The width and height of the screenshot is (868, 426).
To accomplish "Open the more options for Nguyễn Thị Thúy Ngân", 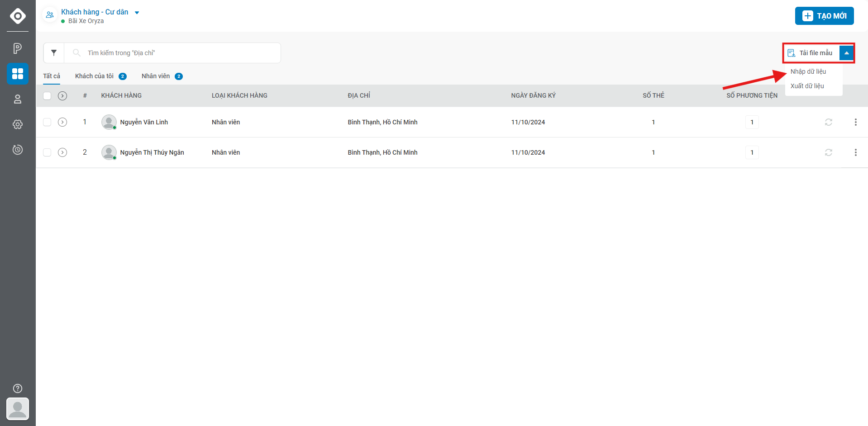I will [855, 152].
